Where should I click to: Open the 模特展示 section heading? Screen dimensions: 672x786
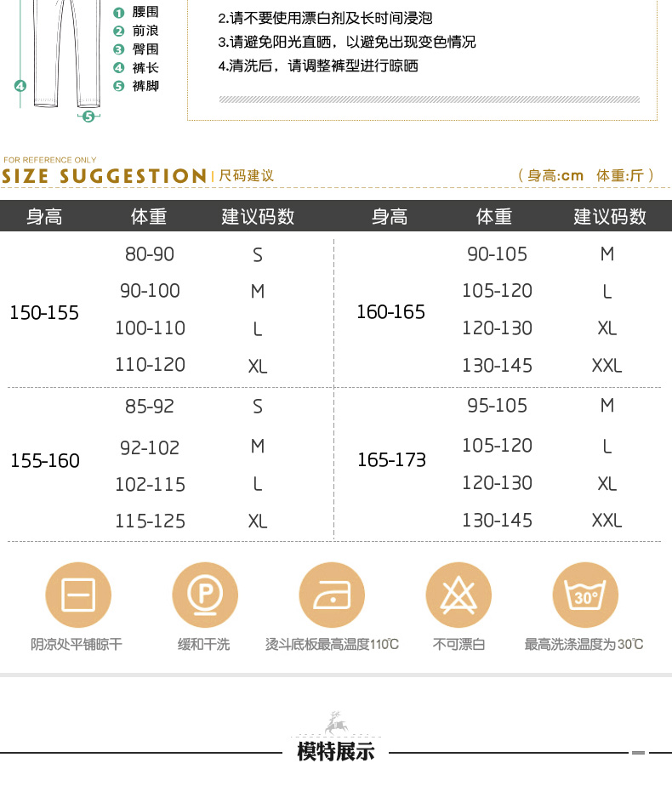tap(336, 752)
